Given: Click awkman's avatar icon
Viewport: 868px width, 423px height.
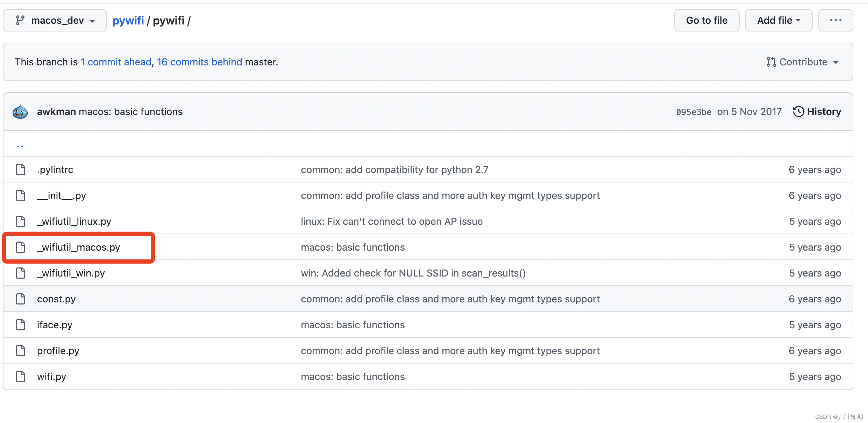Looking at the screenshot, I should click(x=20, y=112).
